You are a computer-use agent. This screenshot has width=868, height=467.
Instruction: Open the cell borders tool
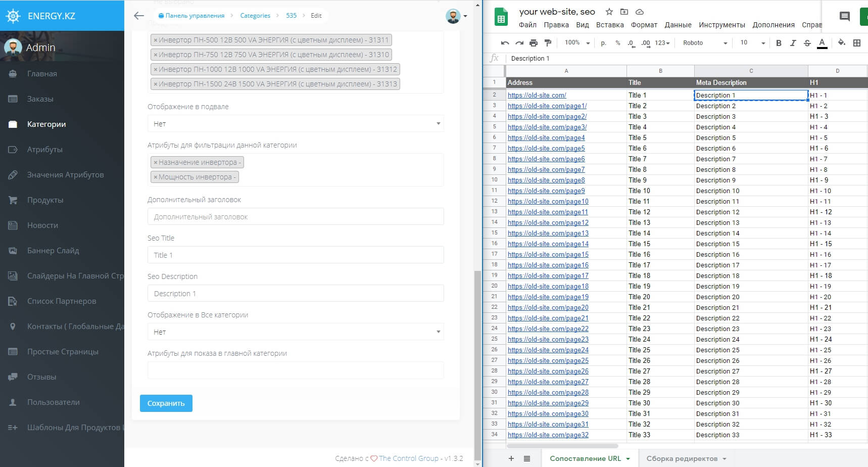click(x=857, y=43)
